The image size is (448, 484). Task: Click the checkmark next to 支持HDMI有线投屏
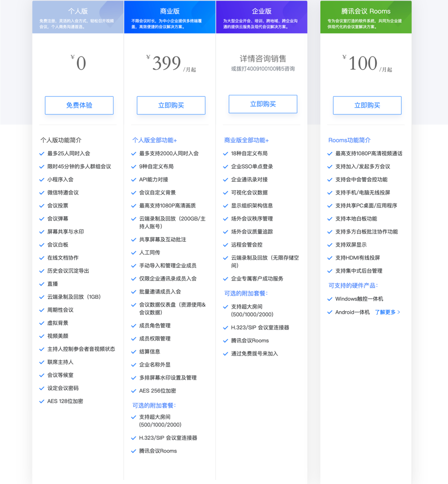330,257
